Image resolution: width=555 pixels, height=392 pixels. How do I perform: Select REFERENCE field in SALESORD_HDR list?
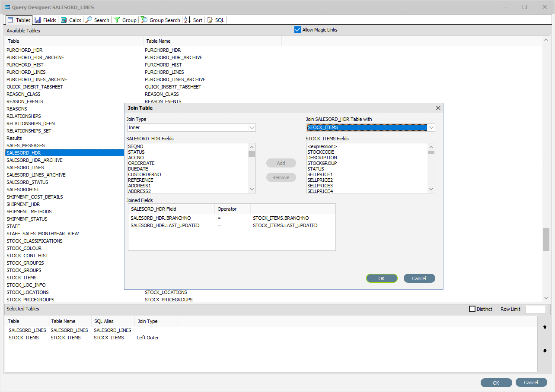[188, 180]
